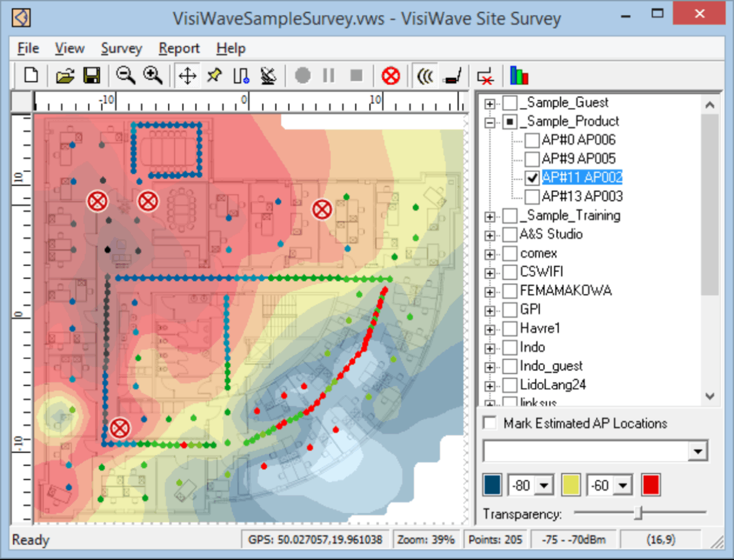Expand the _Sample_Training tree node
734x560 pixels.
(490, 215)
